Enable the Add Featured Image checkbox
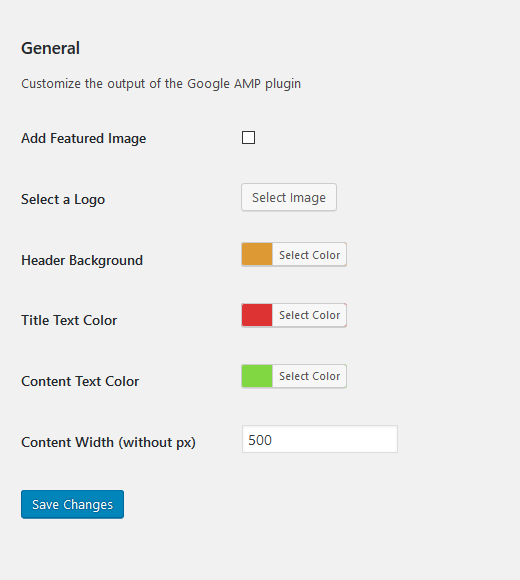 tap(248, 138)
